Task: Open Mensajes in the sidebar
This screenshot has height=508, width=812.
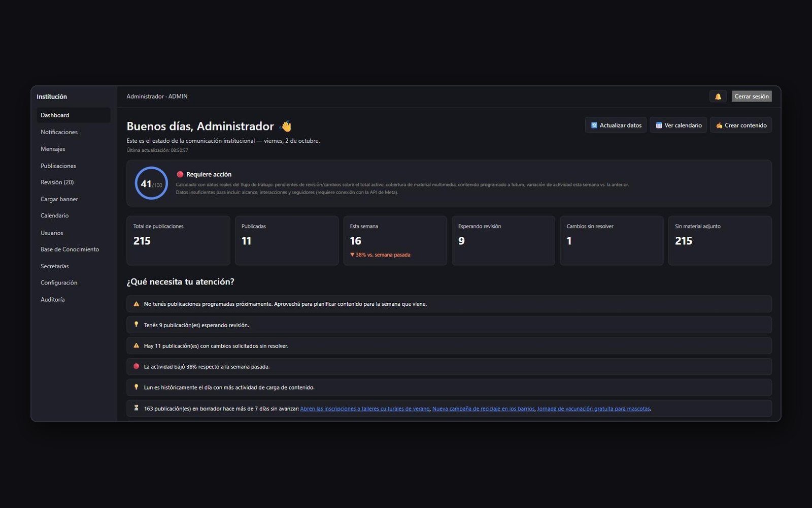Action: pos(73,149)
